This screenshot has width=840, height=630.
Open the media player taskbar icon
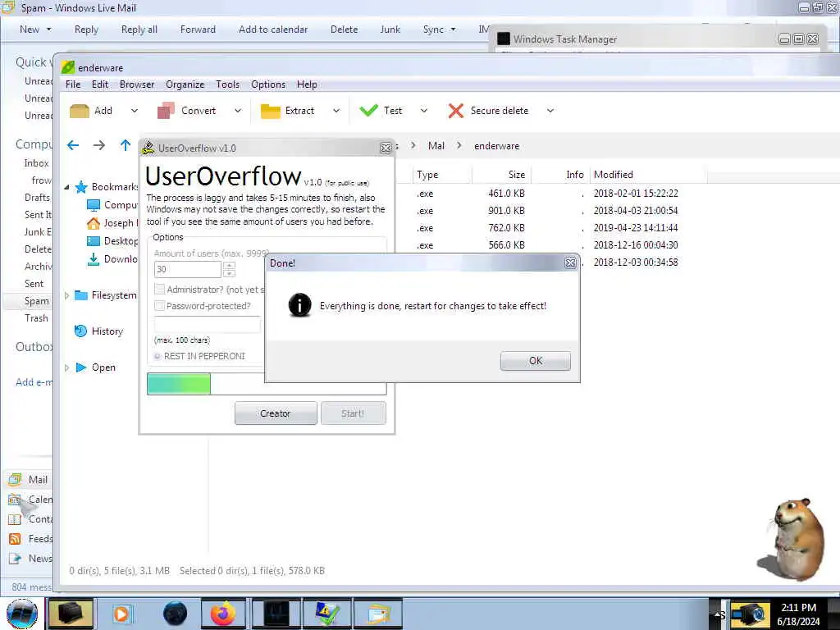(121, 614)
